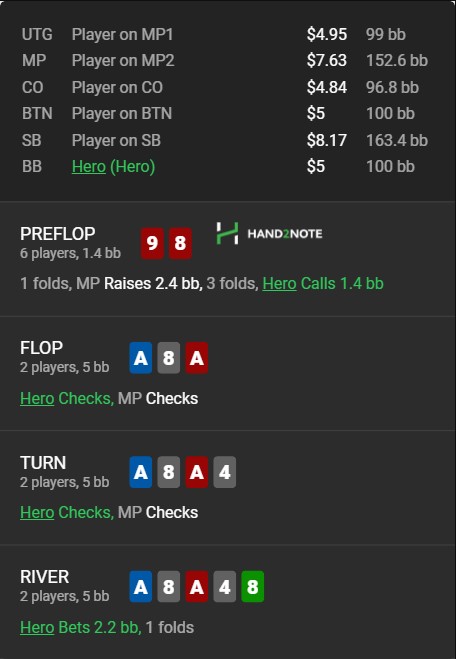
Task: Click the PREFLOP section heading
Action: 58,234
